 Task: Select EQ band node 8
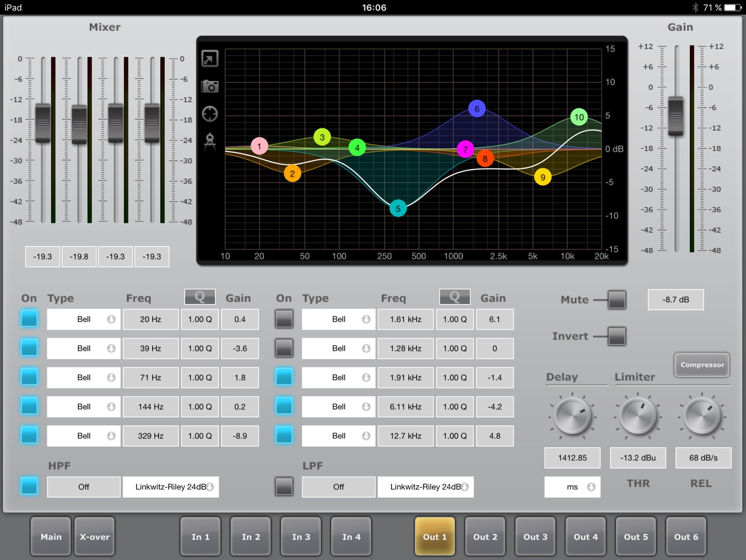click(485, 158)
